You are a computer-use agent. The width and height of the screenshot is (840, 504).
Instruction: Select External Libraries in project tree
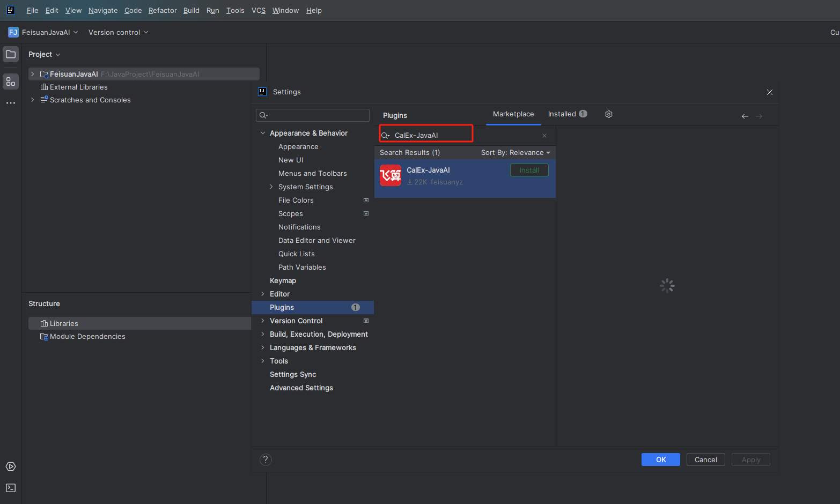(78, 87)
